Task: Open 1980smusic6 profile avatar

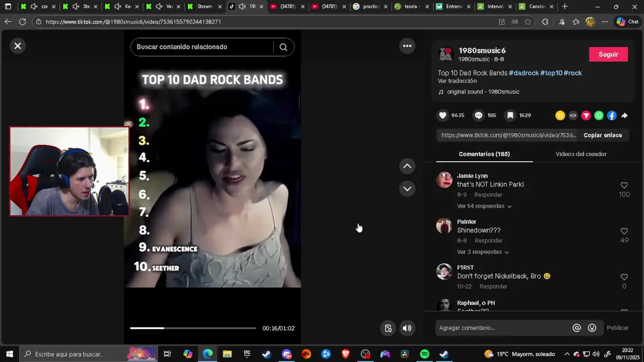Action: pos(446,54)
